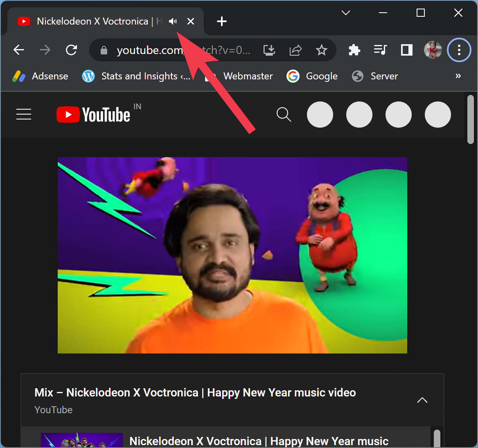Toggle the Chrome side panel
Image resolution: width=478 pixels, height=448 pixels.
406,50
